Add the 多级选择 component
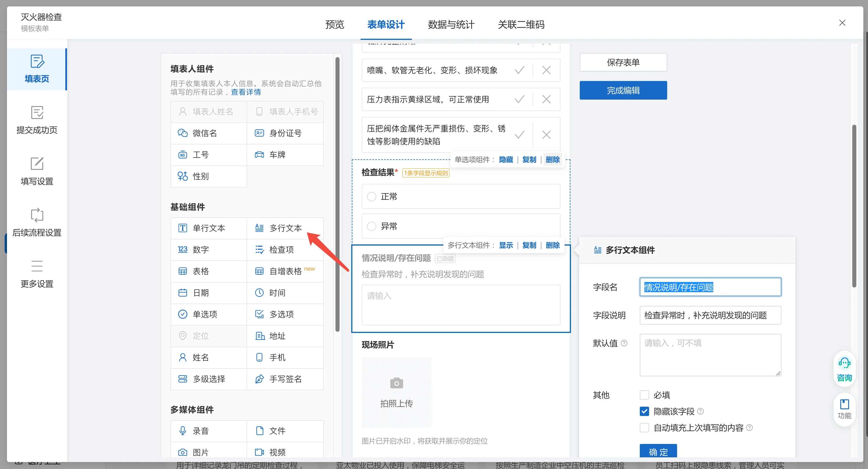 209,379
